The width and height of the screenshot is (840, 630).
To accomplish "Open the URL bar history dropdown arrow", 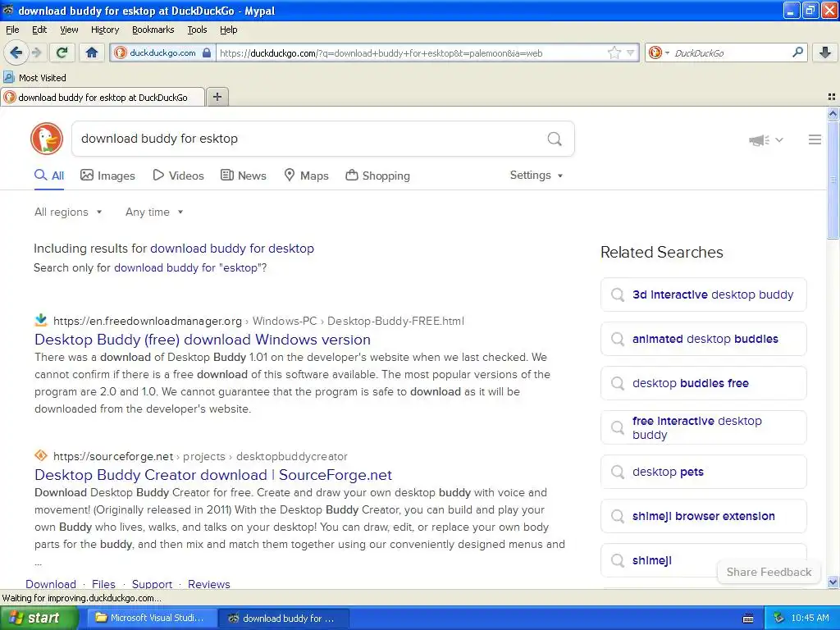I will pos(631,52).
